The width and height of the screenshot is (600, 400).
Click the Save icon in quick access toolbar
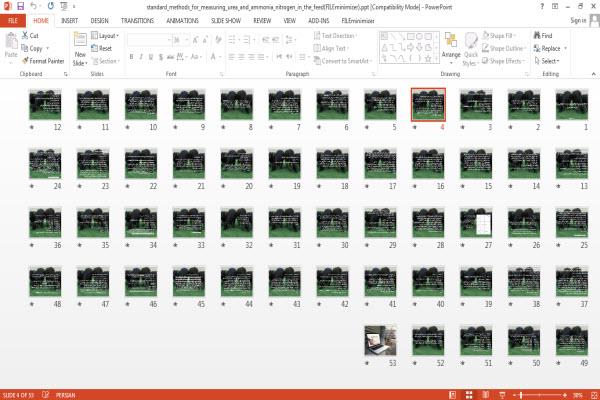[x=21, y=6]
